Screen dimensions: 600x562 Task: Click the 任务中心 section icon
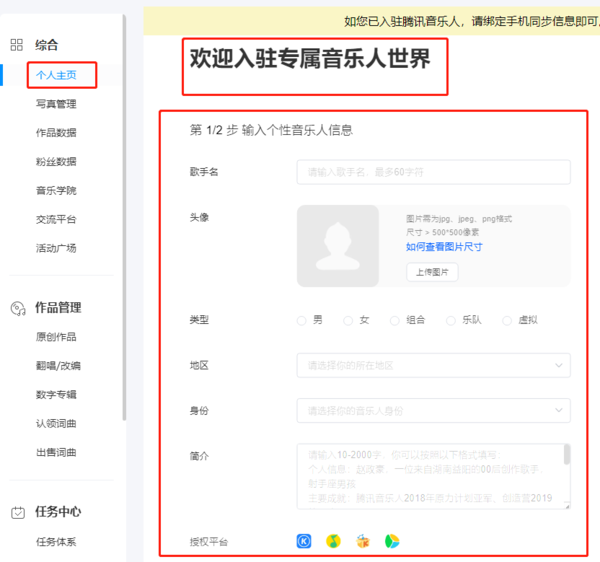17,512
